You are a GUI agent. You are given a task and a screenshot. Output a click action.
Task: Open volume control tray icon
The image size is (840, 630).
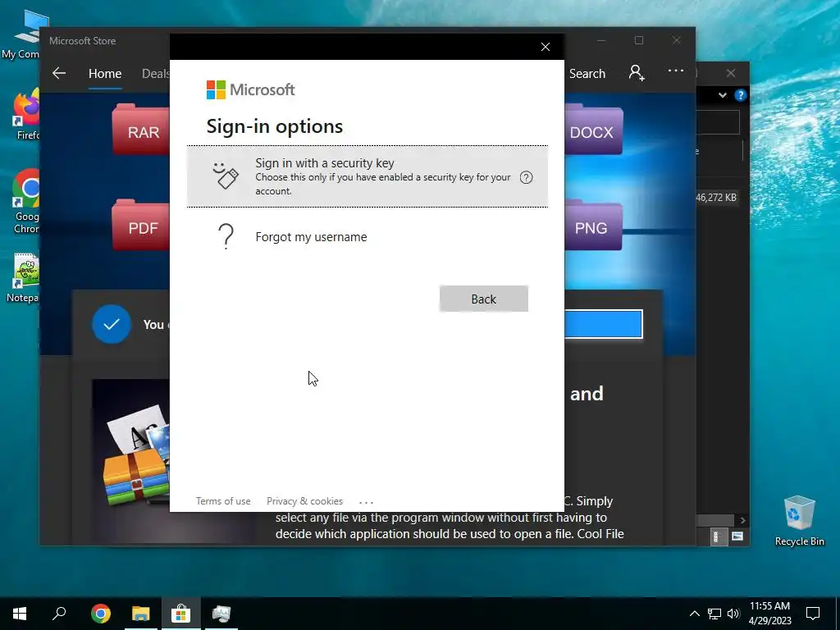point(733,614)
